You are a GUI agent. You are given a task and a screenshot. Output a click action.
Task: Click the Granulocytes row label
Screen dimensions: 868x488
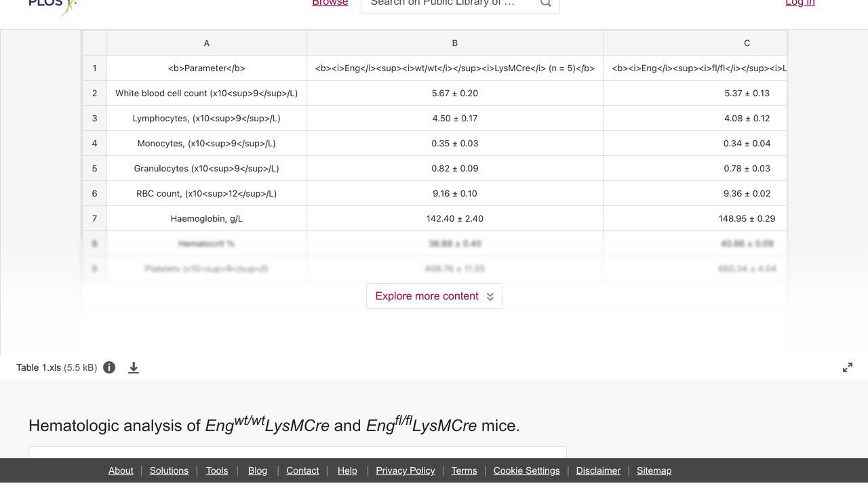207,168
